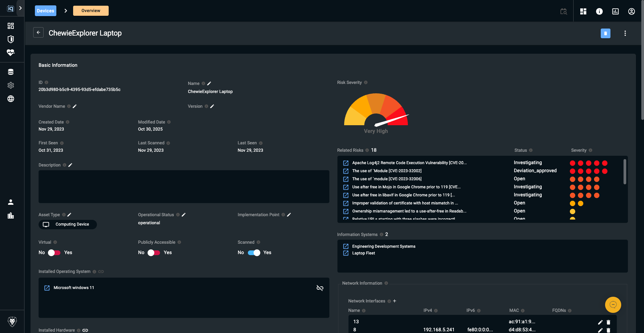The height and width of the screenshot is (333, 644).
Task: Open the organization building icon in sidebar
Action: [11, 216]
